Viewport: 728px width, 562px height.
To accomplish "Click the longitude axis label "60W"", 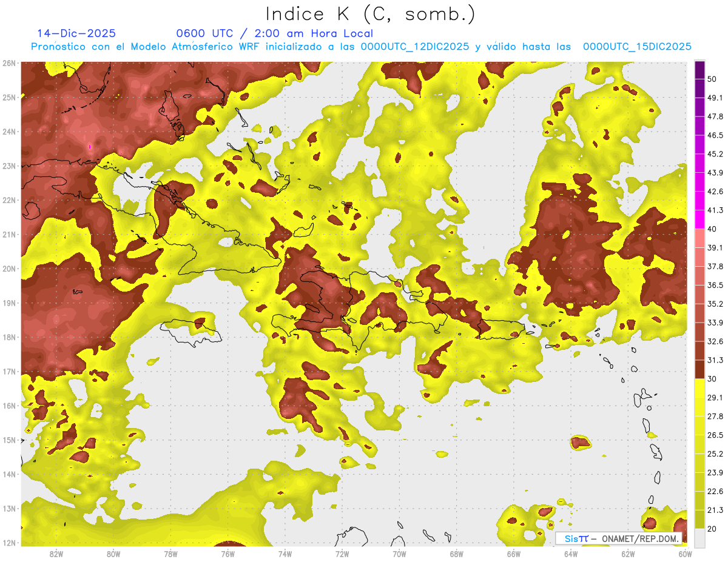I will pyautogui.click(x=685, y=554).
